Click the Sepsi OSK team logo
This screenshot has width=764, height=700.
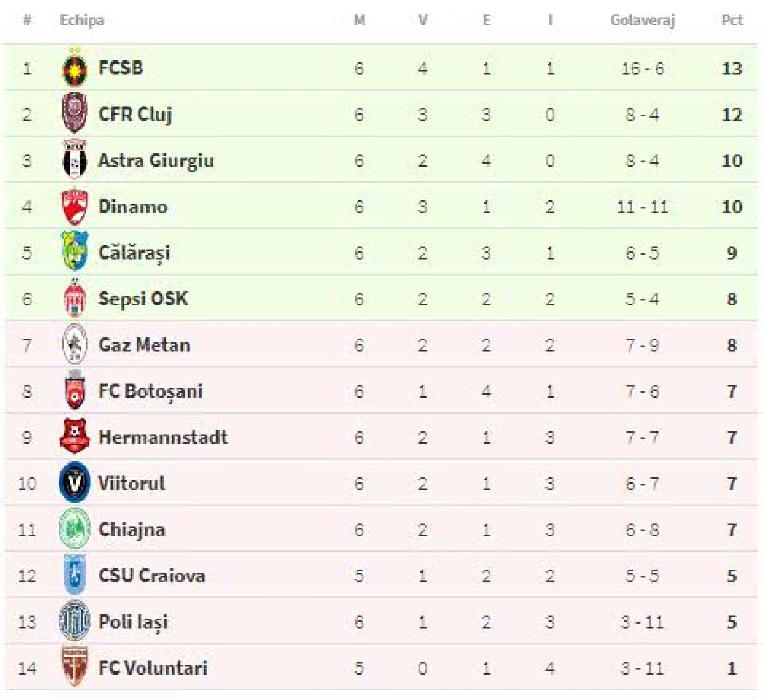(74, 298)
